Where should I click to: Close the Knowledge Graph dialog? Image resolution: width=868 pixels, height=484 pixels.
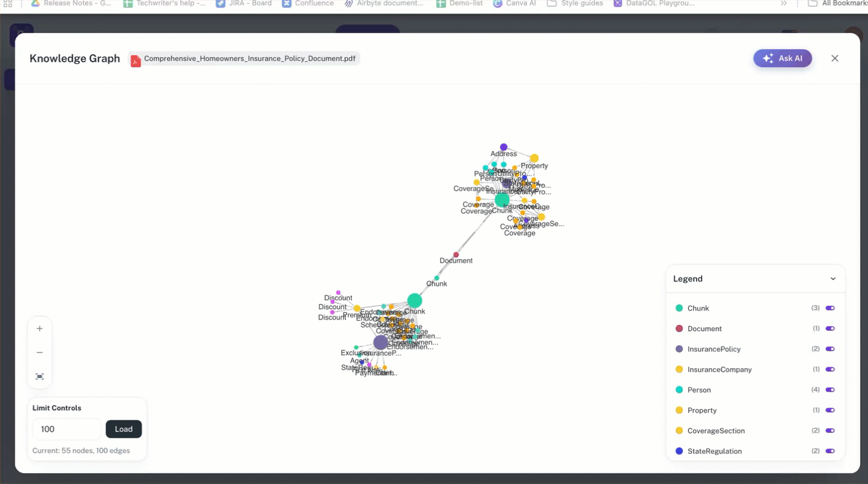click(x=834, y=58)
